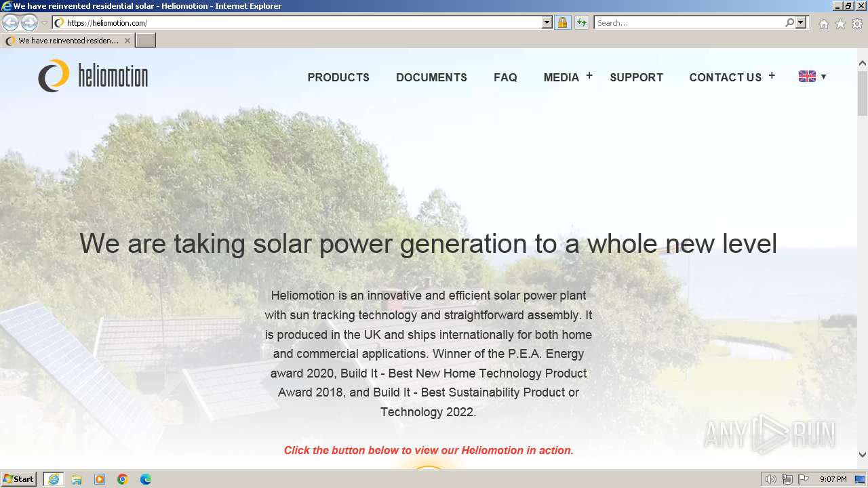
Task: Launch Microsoft Edge from the taskbar
Action: [x=146, y=479]
